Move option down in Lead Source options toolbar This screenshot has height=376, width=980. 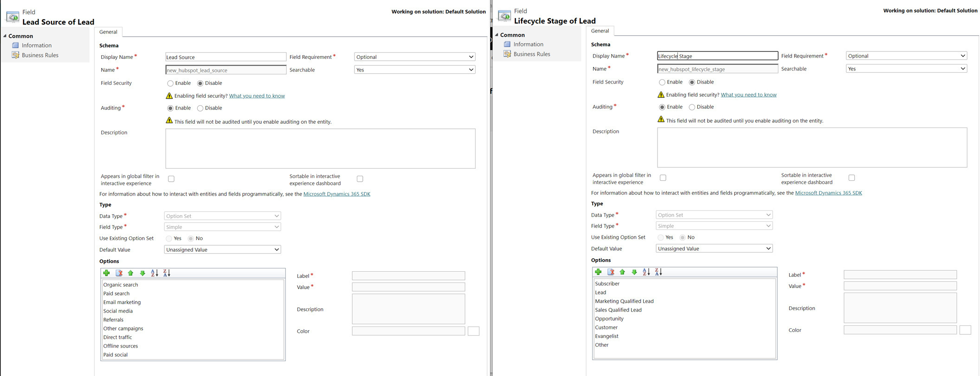[x=142, y=273]
